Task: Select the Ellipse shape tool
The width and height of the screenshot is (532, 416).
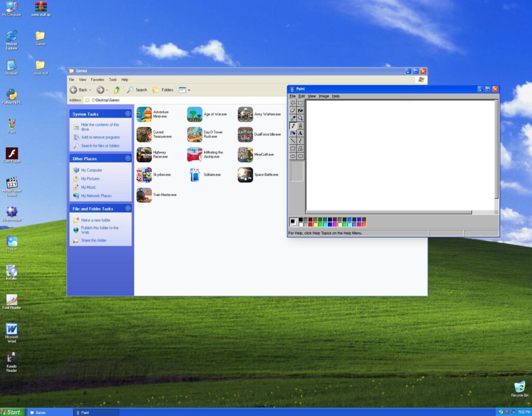Action: click(293, 156)
